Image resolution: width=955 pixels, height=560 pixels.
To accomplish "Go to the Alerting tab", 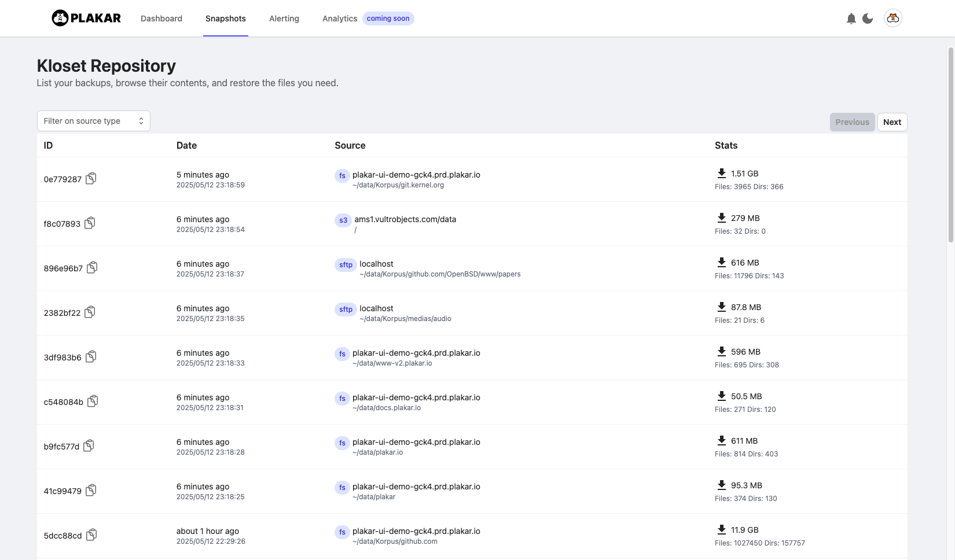I will (x=284, y=19).
